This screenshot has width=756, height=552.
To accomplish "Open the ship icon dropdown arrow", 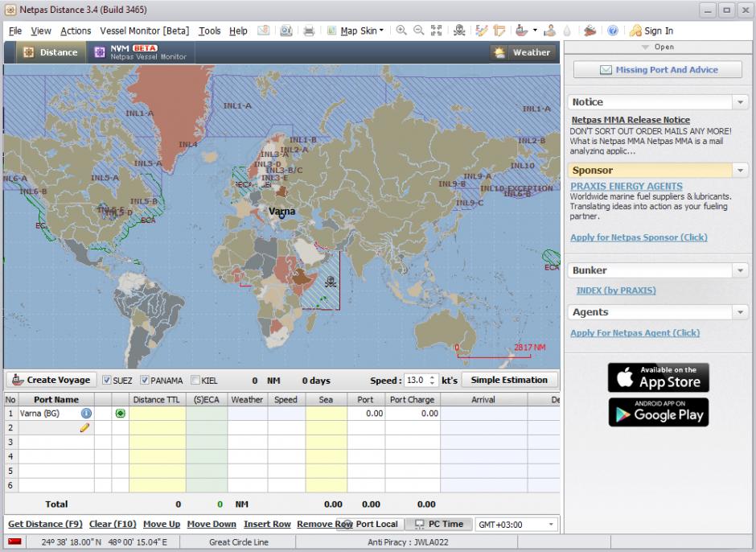I will (535, 31).
